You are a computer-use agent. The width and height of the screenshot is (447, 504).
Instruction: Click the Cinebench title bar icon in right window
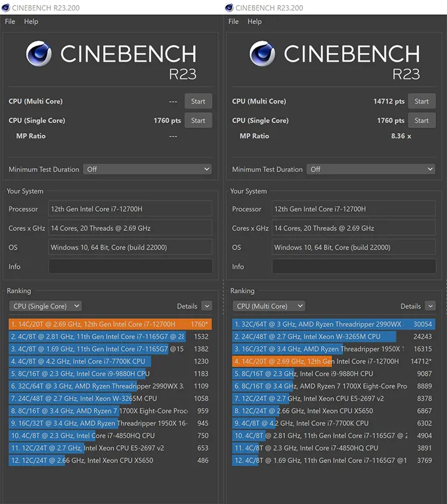[230, 7]
